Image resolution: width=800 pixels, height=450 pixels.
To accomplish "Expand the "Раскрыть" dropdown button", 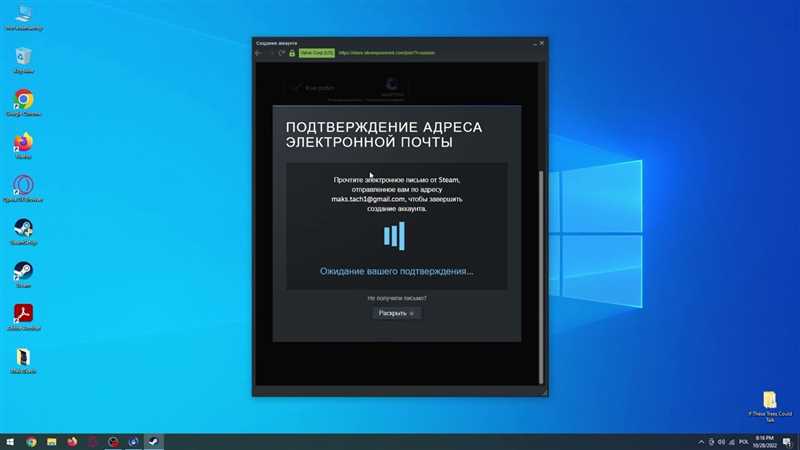I will (396, 313).
